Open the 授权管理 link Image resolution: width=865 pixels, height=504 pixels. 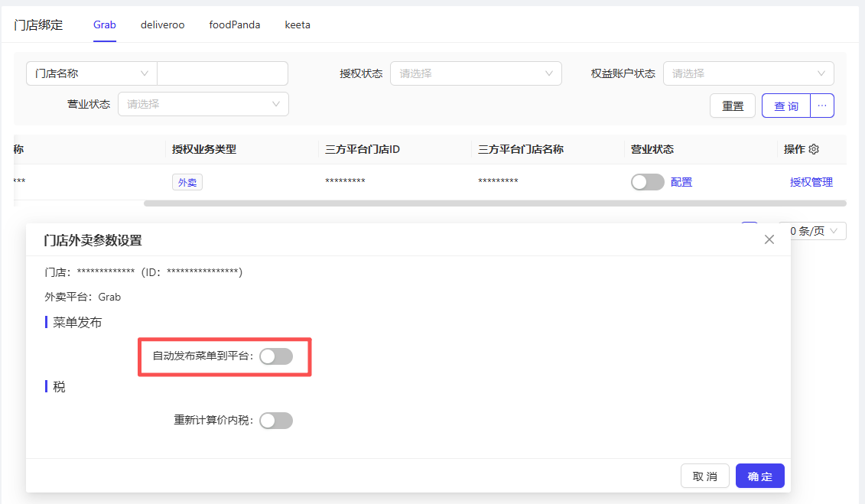click(x=811, y=182)
